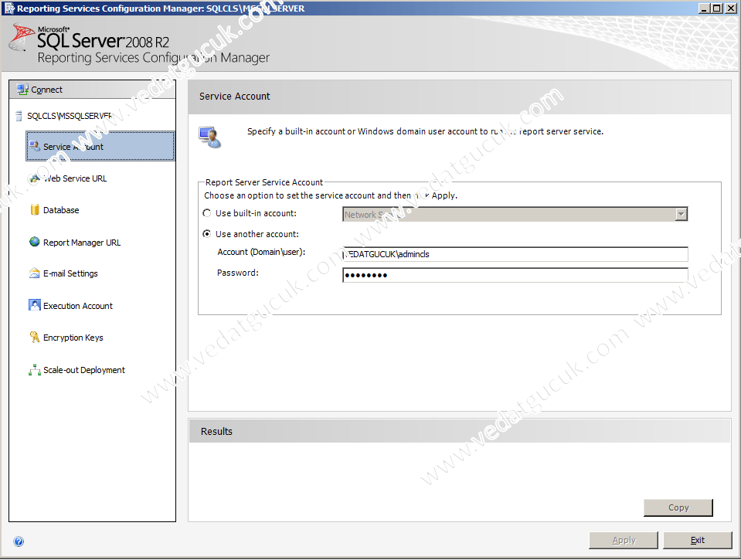The image size is (741, 560).
Task: Click the Web Service URL sidebar icon
Action: click(35, 178)
